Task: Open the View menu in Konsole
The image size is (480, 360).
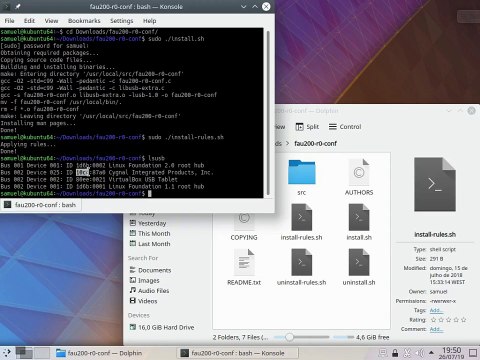Action: [51, 21]
